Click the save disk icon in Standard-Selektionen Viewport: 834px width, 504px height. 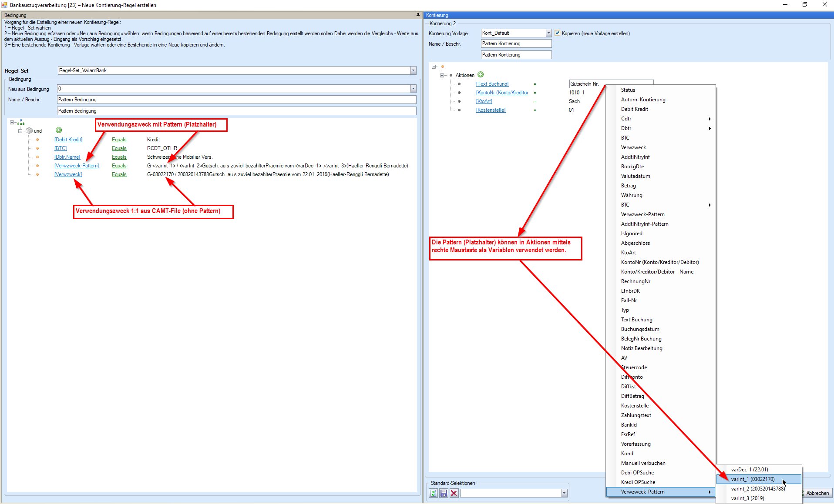[x=444, y=493]
